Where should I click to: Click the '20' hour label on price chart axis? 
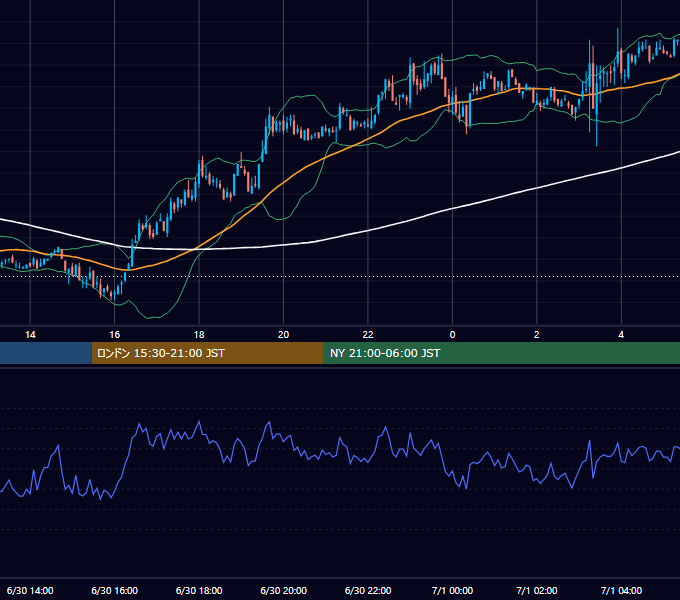click(x=283, y=335)
